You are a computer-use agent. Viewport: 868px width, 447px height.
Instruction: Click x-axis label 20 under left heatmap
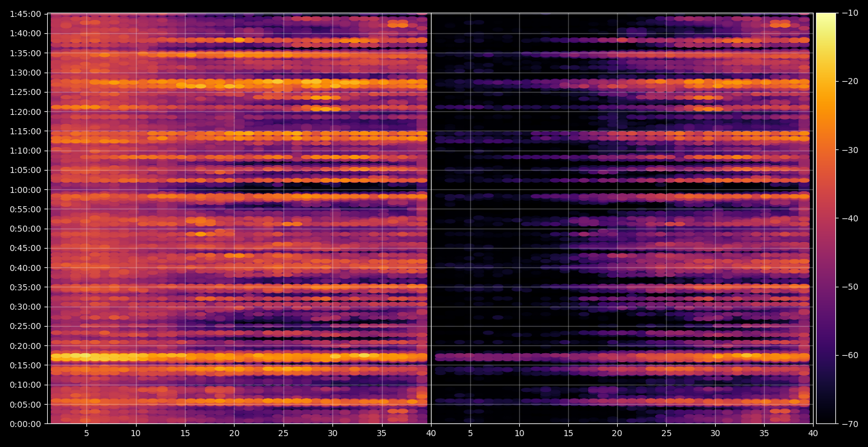point(234,434)
